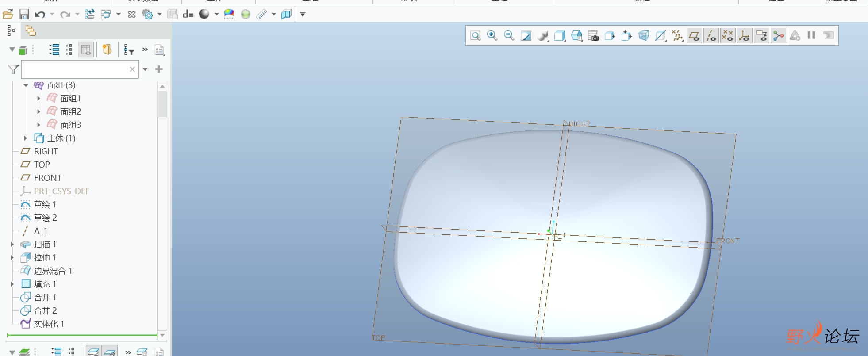Expand the 主体 (1) node
Screen dimensions: 868x356
click(x=26, y=138)
